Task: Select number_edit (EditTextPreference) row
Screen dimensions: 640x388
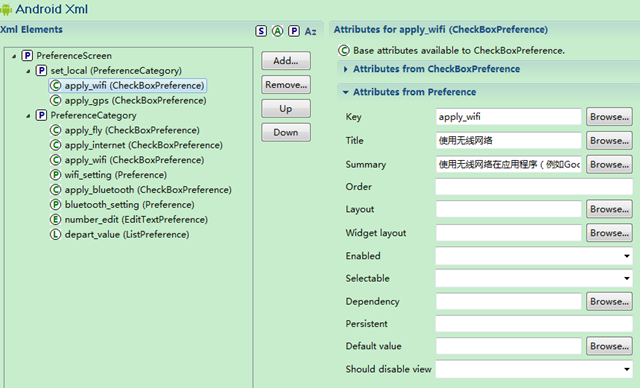Action: tap(136, 219)
